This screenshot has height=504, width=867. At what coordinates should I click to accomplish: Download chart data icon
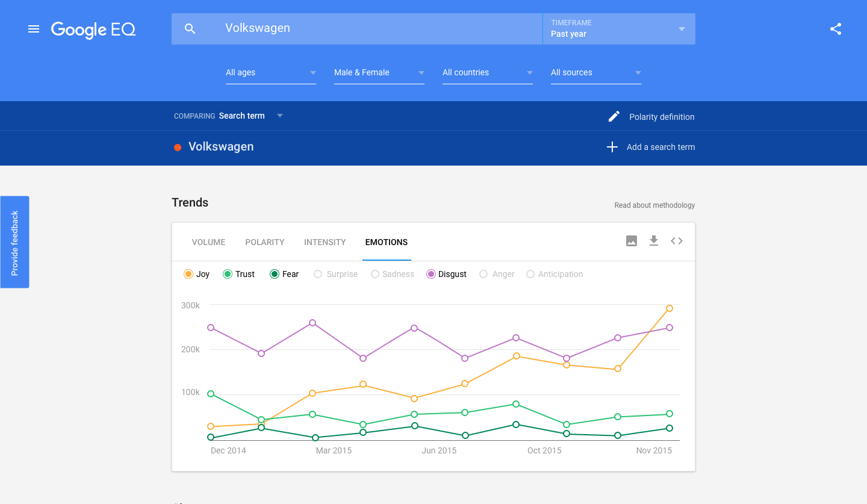tap(654, 241)
